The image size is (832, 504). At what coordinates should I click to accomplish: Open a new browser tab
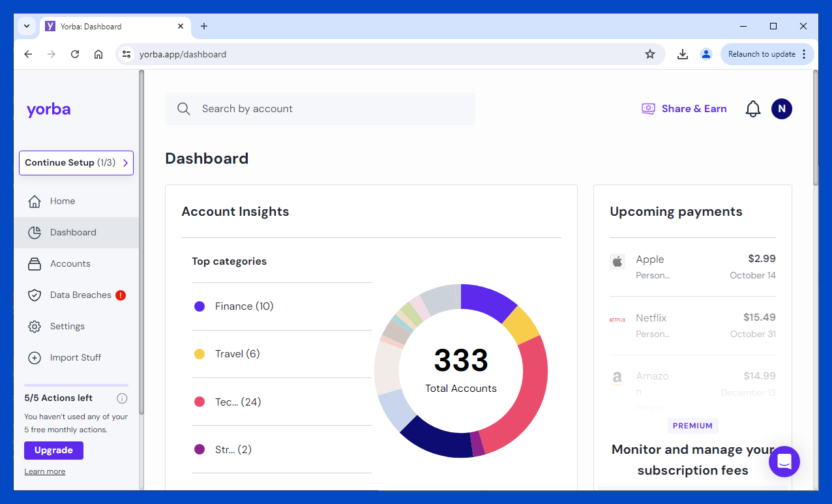click(x=204, y=26)
